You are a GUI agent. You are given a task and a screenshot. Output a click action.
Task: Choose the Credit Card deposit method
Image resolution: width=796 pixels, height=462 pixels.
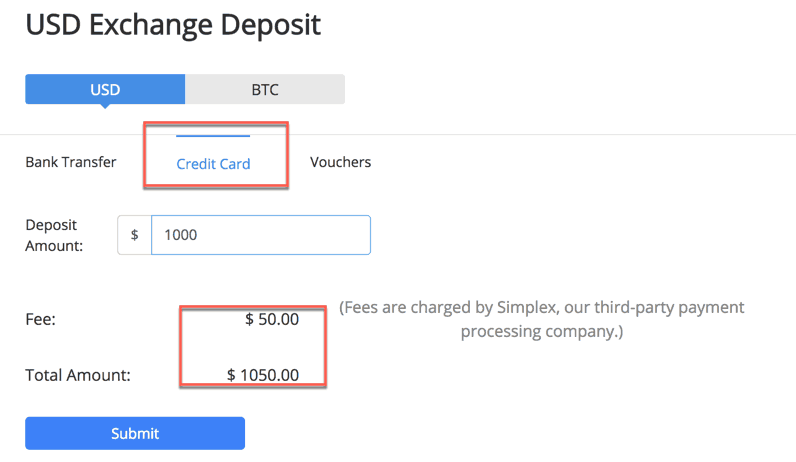[x=213, y=164]
